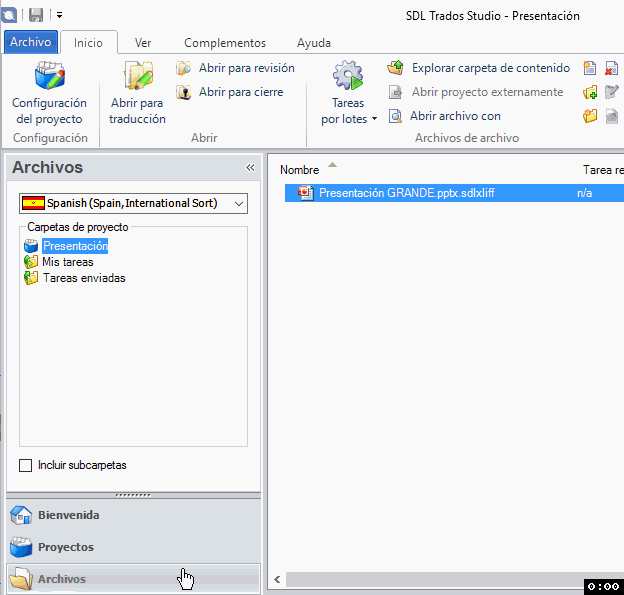
Task: Go to the Bienvenida view
Action: point(134,515)
